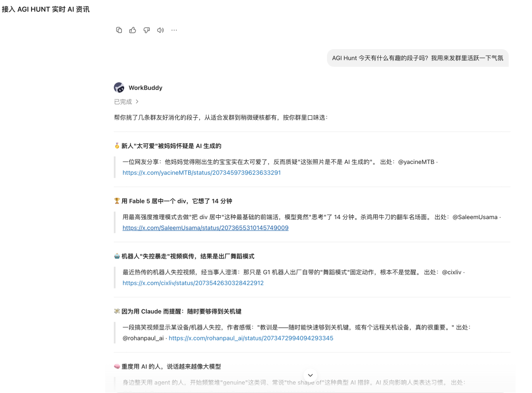Click the @SaleemUsama source mention
Screen dimensions: 532x393
pos(475,217)
